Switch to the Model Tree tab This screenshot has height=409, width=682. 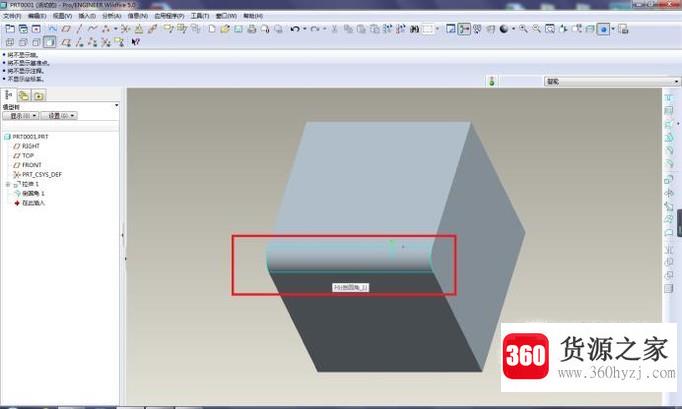coord(9,95)
